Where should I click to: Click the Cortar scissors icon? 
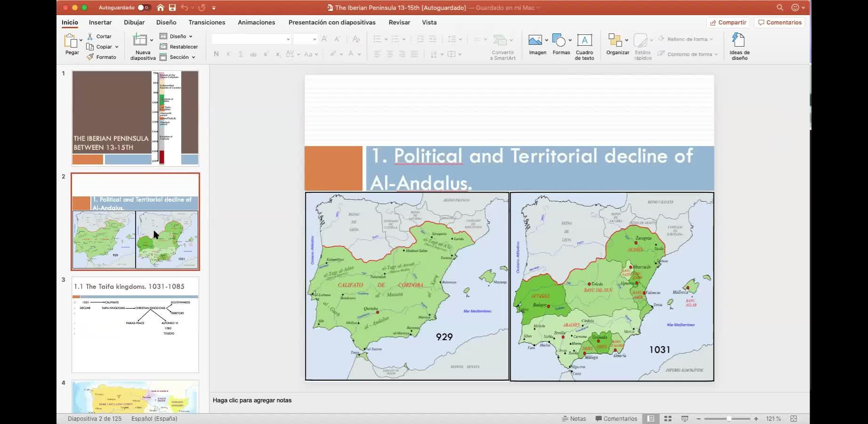(x=90, y=36)
